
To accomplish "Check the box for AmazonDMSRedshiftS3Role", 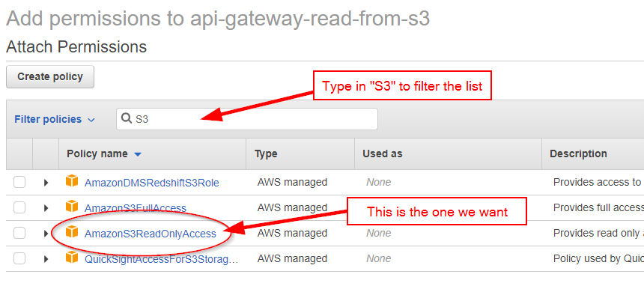I will click(x=19, y=182).
